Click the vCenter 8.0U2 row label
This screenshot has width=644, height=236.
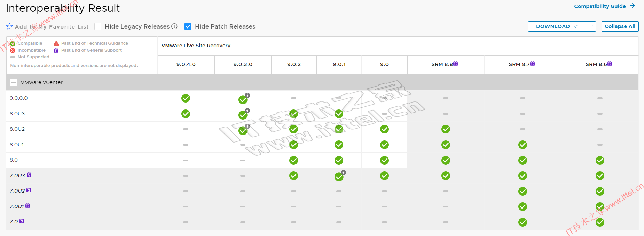(x=17, y=129)
